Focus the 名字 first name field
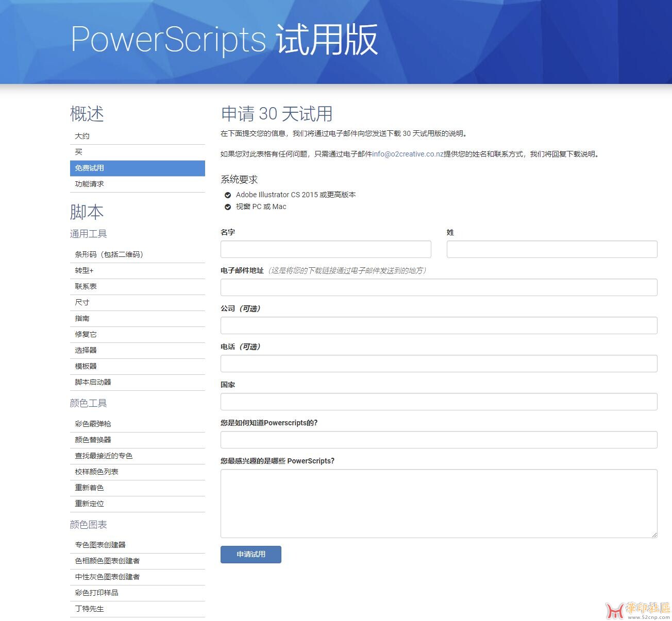The image size is (672, 621). [x=326, y=249]
